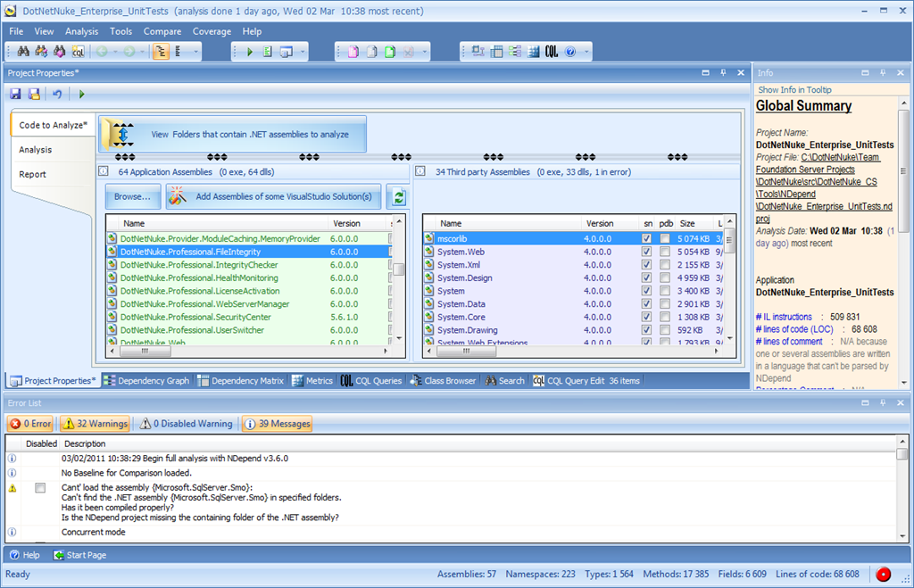Click the Show Info in Tooltip link
This screenshot has height=588, width=914.
pos(794,90)
